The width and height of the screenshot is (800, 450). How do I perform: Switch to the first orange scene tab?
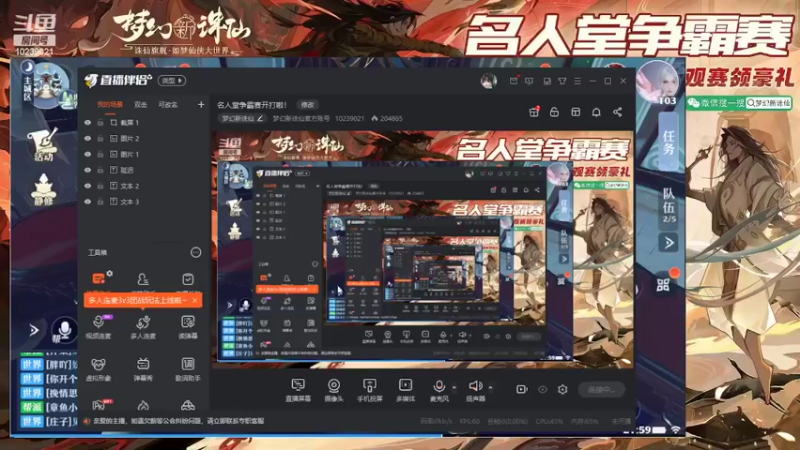(x=110, y=105)
